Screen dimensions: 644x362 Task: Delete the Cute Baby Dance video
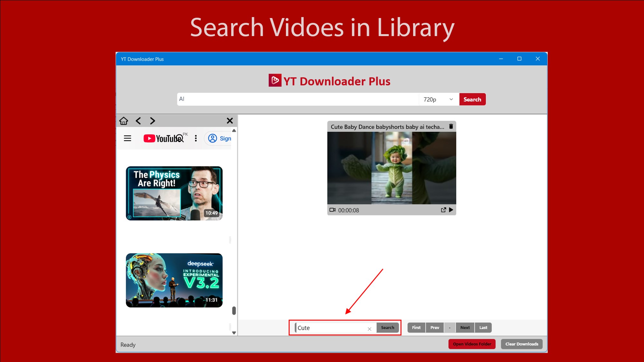coord(451,127)
